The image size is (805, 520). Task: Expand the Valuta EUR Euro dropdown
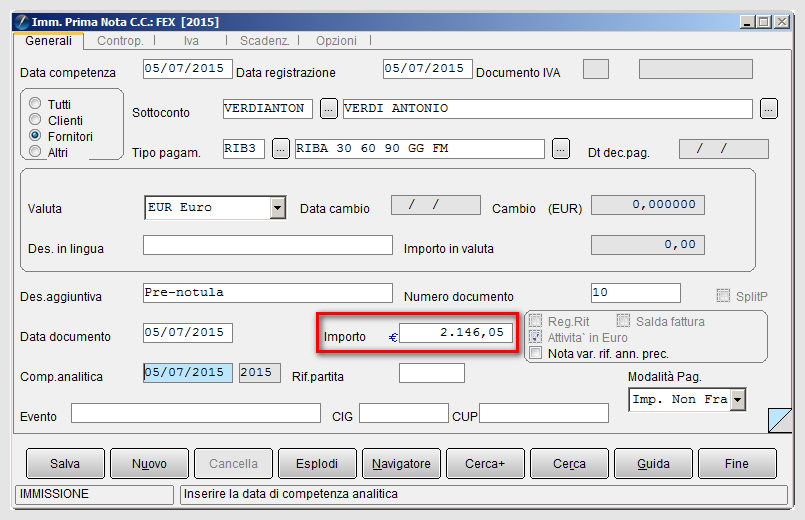pyautogui.click(x=278, y=208)
